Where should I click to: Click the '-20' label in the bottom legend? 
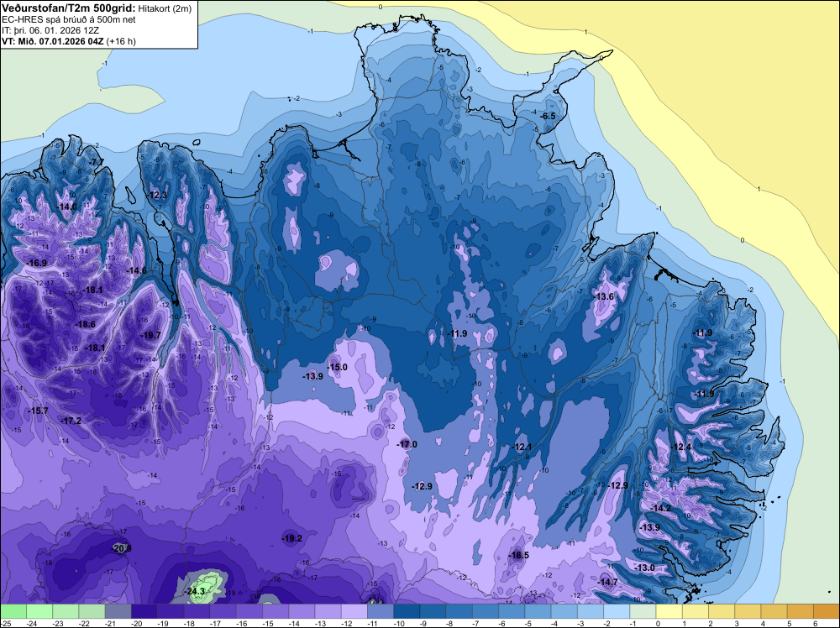[137, 623]
